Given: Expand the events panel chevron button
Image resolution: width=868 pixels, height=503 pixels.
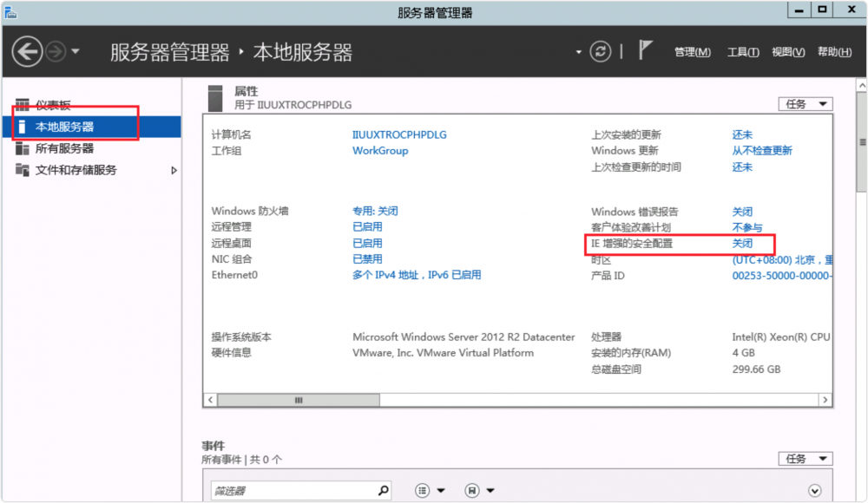Looking at the screenshot, I should pyautogui.click(x=814, y=491).
